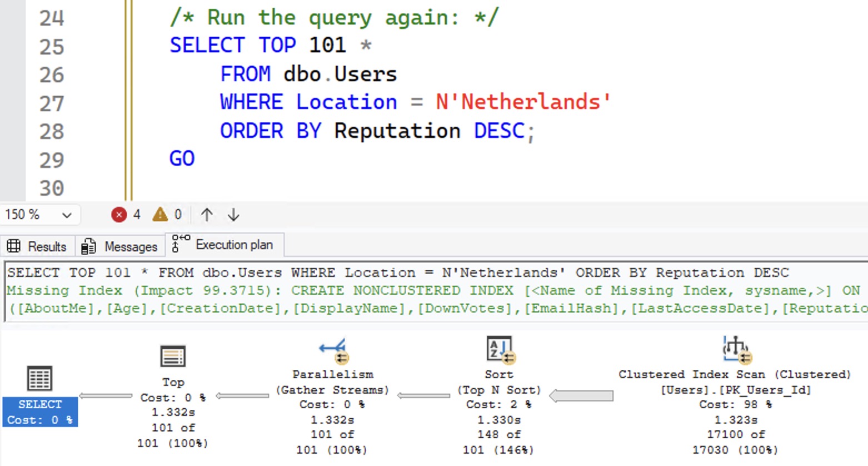Click the Parallelism Gather Streams operator icon
The image size is (868, 466).
point(333,350)
